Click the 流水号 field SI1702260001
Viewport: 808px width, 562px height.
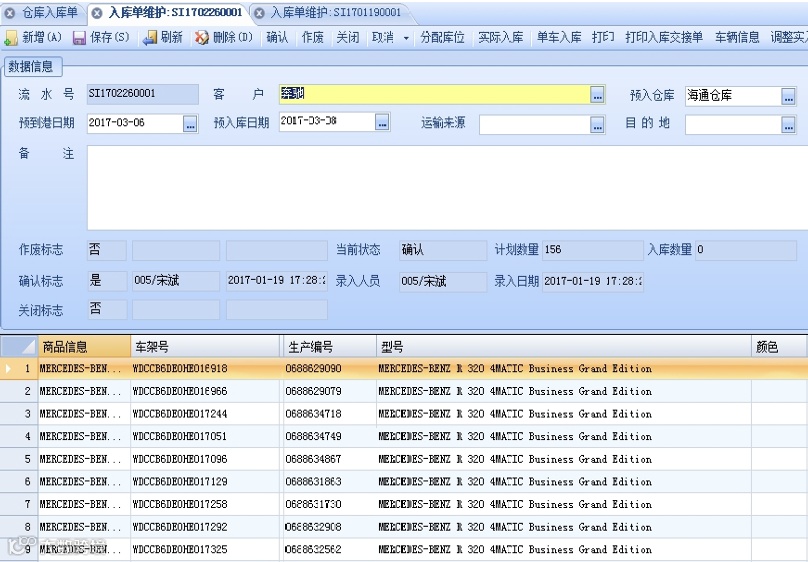click(x=143, y=94)
